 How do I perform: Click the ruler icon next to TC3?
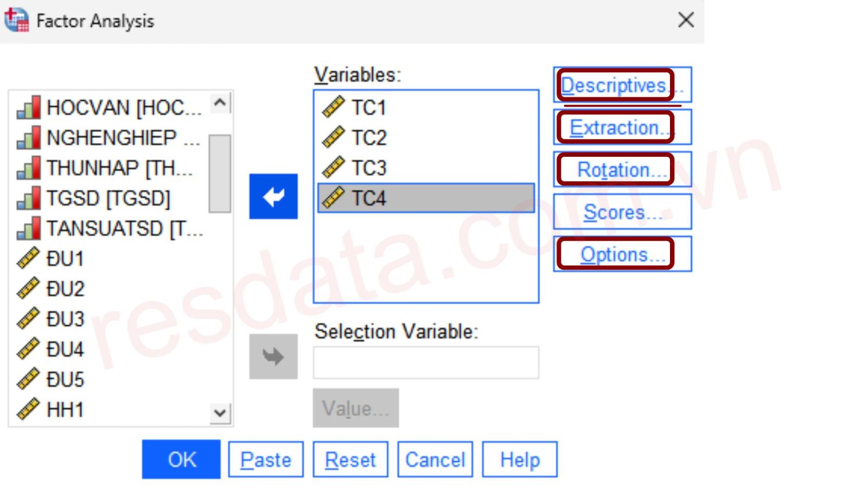point(333,168)
